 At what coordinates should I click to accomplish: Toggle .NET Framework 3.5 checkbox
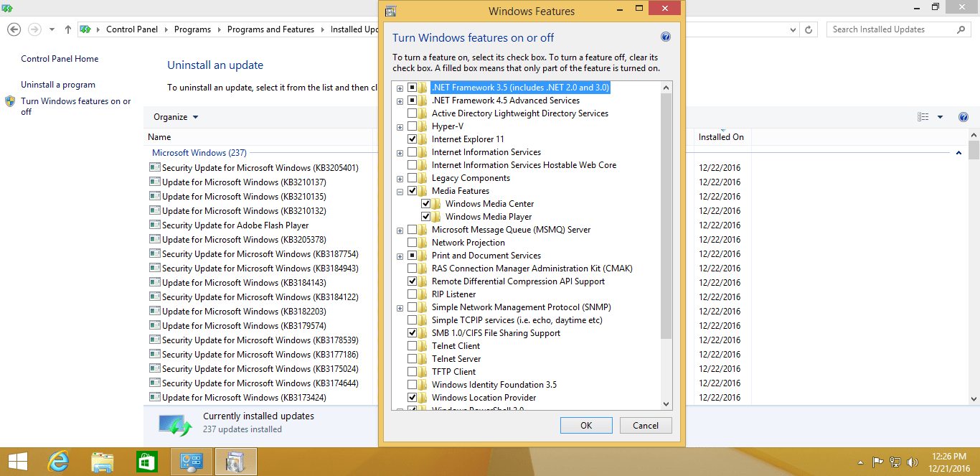(413, 88)
